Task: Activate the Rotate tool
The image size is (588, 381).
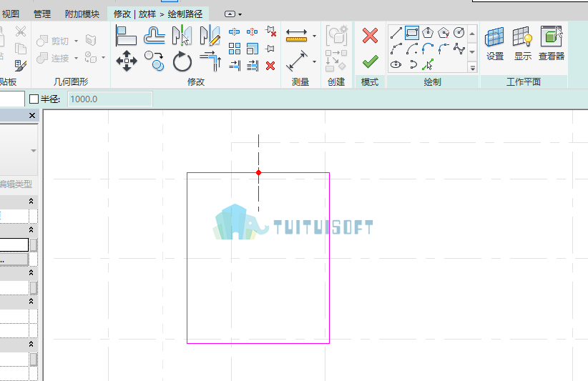Action: coord(182,61)
